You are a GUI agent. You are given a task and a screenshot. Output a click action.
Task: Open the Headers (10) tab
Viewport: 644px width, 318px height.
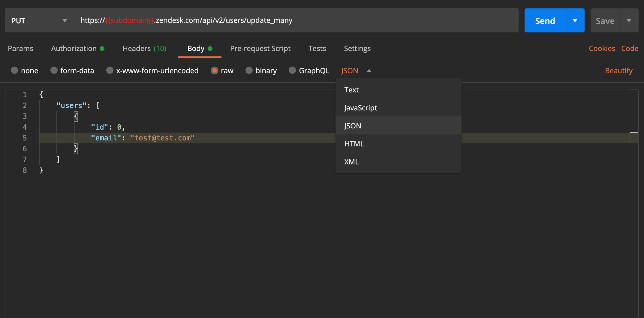pyautogui.click(x=144, y=48)
